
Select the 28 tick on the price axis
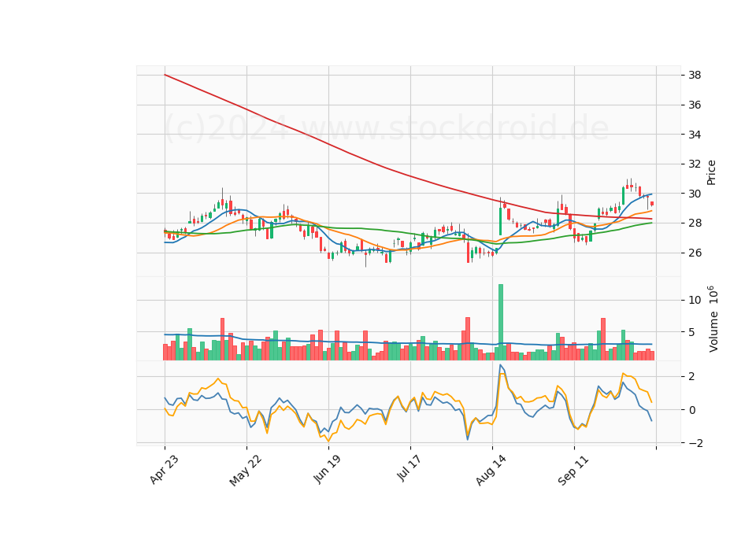point(695,223)
